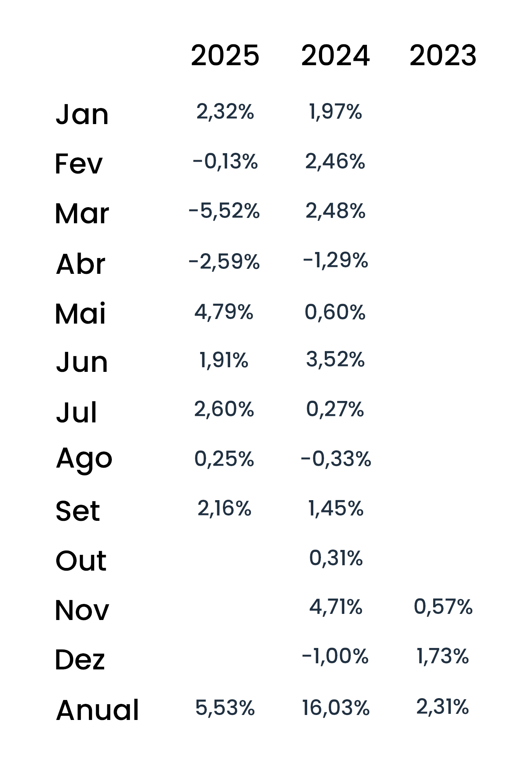
Task: Select Jun 2024 value 3,52%
Action: pyautogui.click(x=335, y=359)
